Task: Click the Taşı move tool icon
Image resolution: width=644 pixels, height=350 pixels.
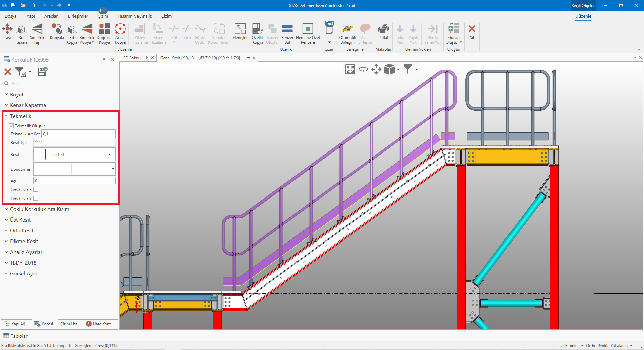Action: tap(7, 29)
